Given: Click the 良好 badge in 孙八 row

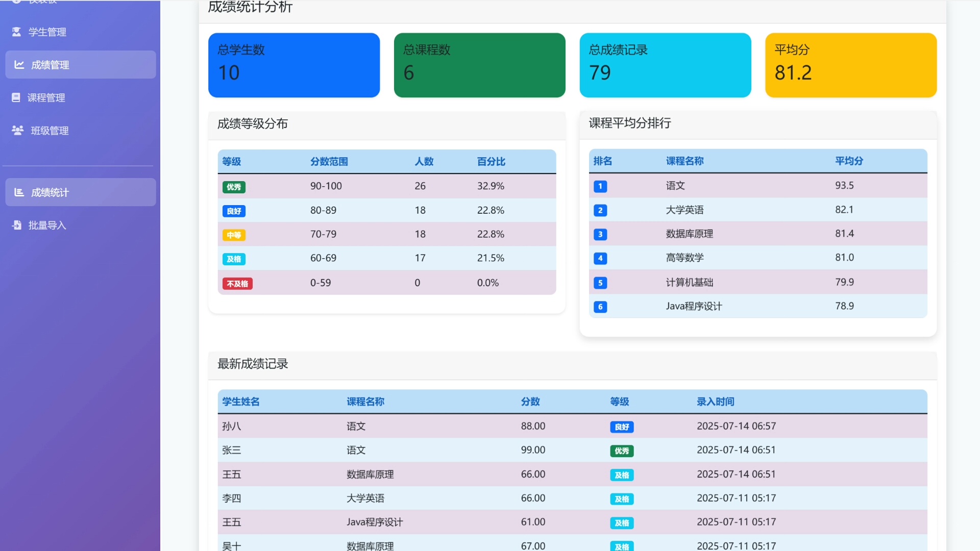Looking at the screenshot, I should pyautogui.click(x=622, y=427).
